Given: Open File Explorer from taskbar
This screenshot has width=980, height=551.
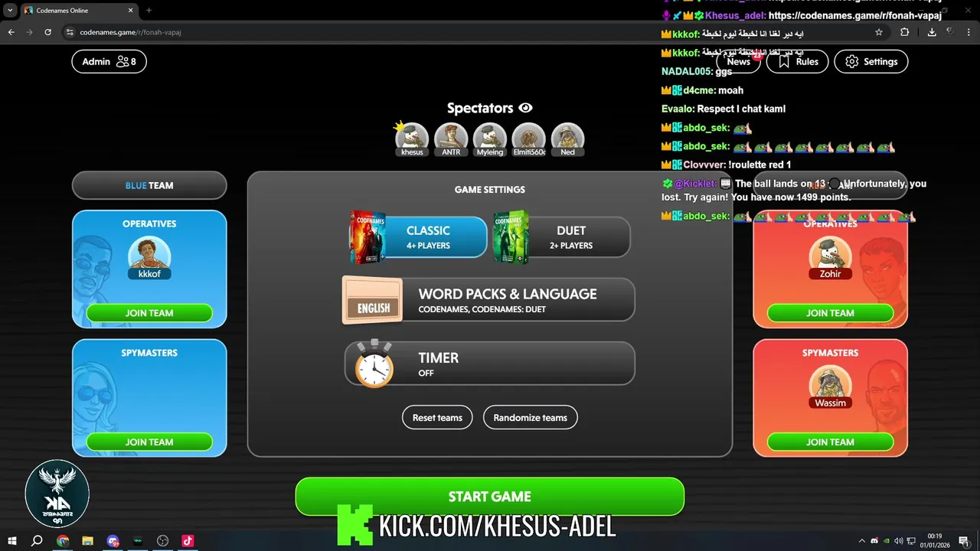Looking at the screenshot, I should coord(88,541).
